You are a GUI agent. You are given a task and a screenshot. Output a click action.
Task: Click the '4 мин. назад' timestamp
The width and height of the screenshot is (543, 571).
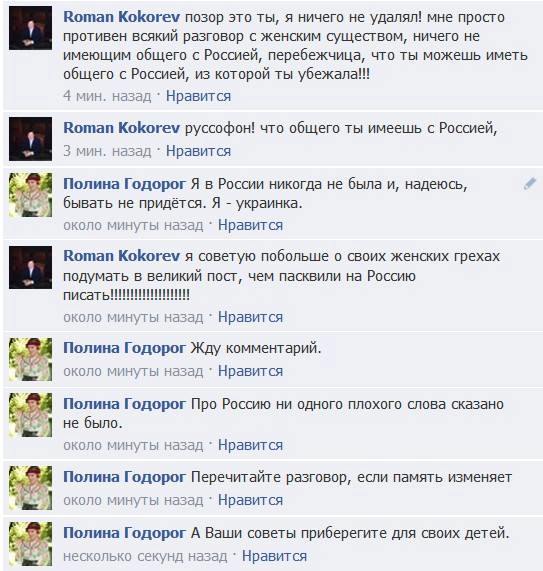click(x=107, y=96)
